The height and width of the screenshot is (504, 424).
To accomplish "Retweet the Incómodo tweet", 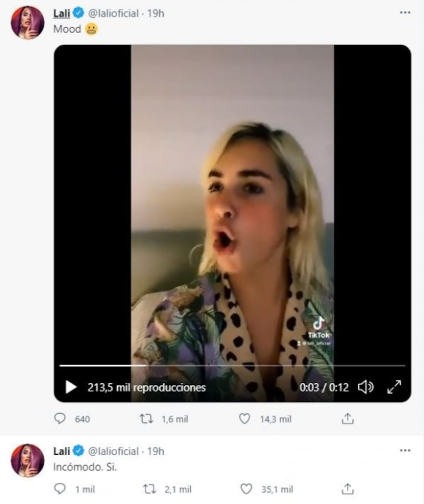I will pos(149,489).
